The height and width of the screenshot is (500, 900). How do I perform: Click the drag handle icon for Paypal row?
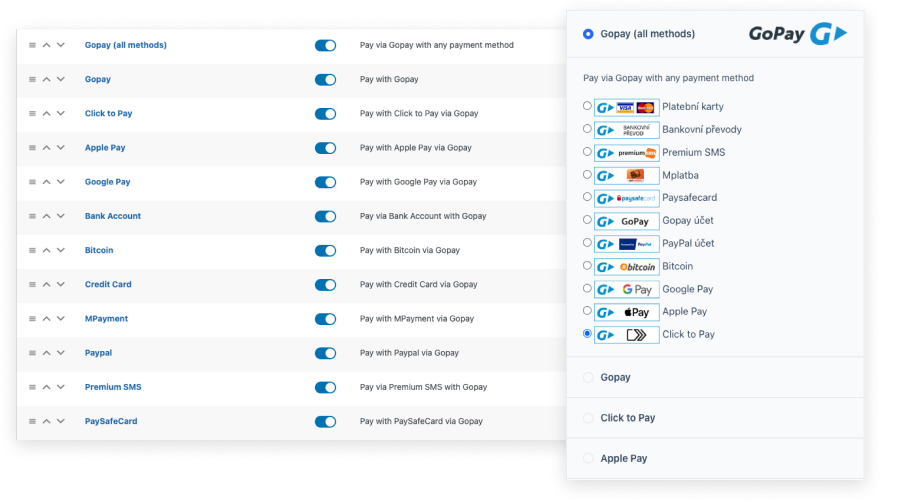(32, 353)
